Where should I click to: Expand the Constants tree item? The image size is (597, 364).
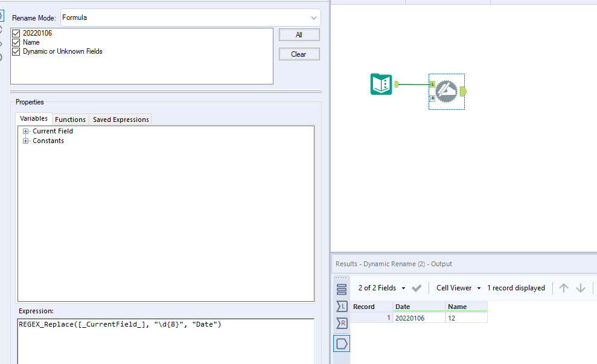(x=25, y=141)
